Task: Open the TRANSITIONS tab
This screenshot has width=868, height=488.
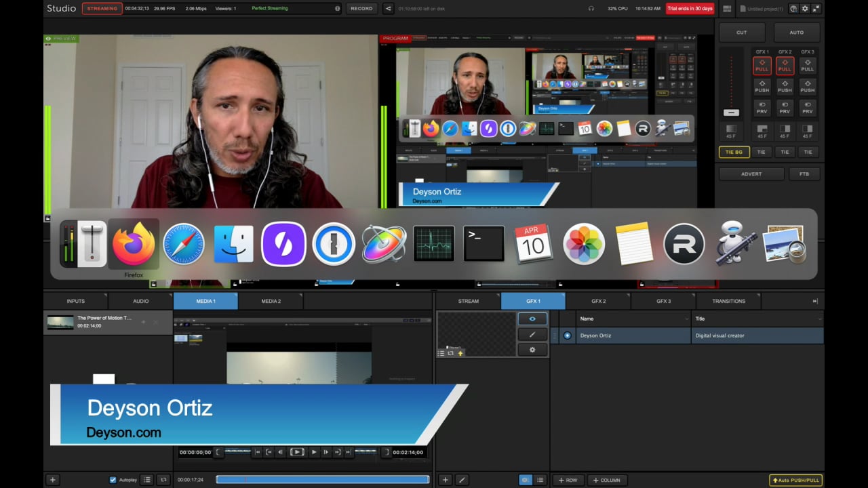Action: [x=729, y=301]
